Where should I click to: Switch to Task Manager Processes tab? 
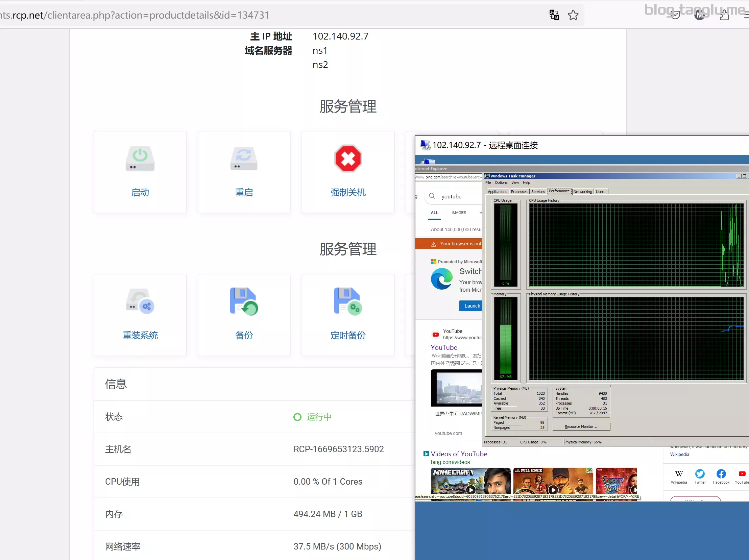(519, 192)
